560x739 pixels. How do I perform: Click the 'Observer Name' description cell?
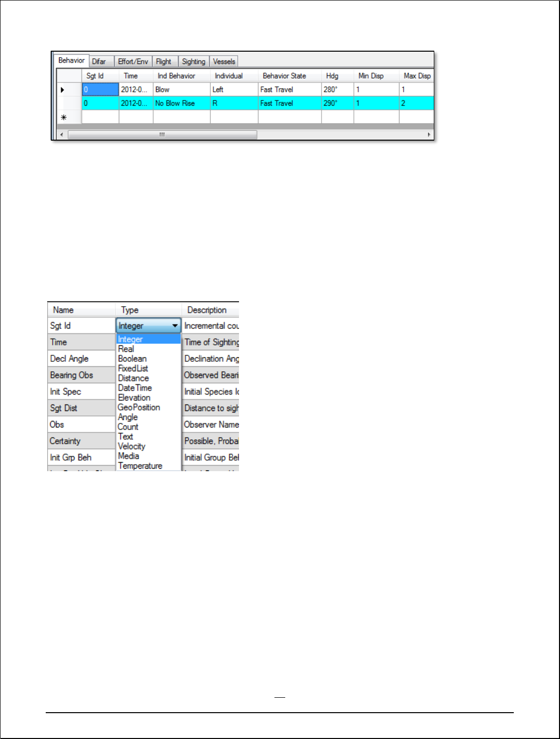coord(211,424)
